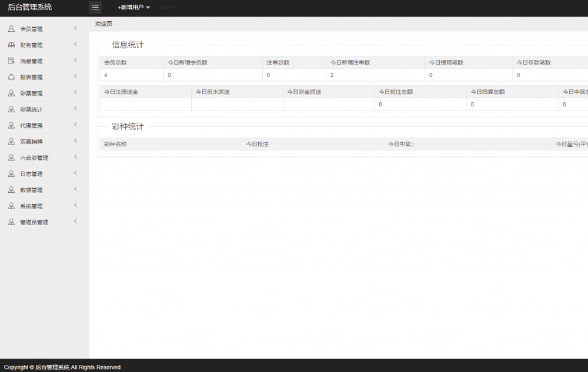Viewport: 588px width, 372px height.
Task: Click the 财务管理 book icon
Action: point(10,45)
